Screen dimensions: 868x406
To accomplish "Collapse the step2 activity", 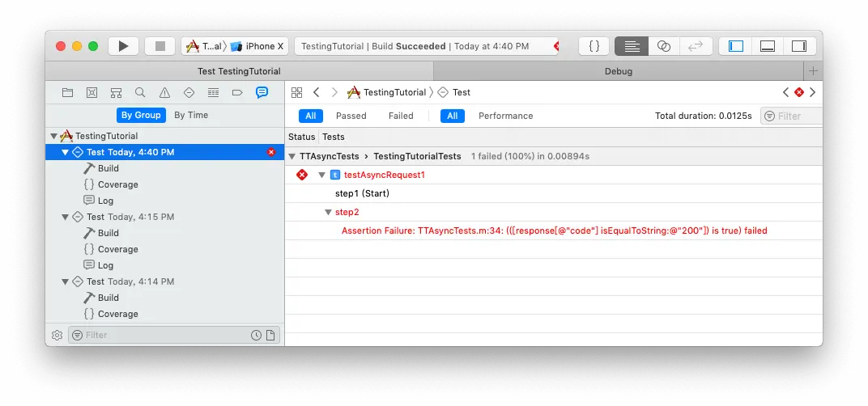I will 328,213.
